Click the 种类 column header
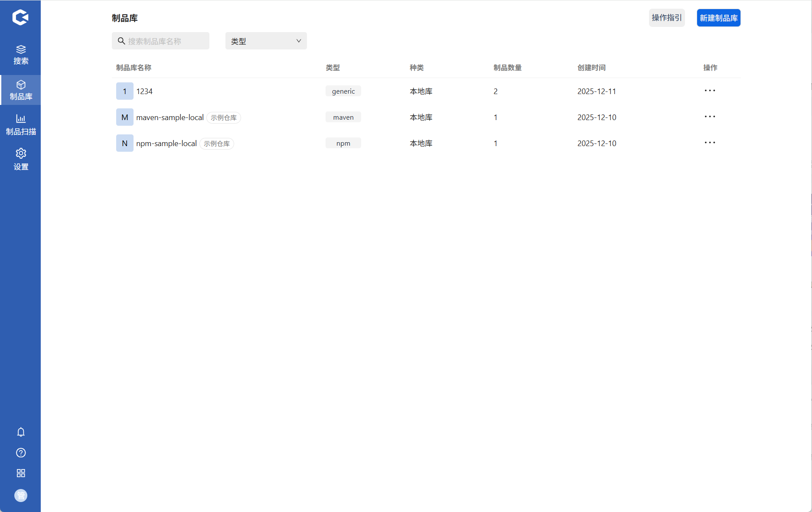 pyautogui.click(x=417, y=68)
